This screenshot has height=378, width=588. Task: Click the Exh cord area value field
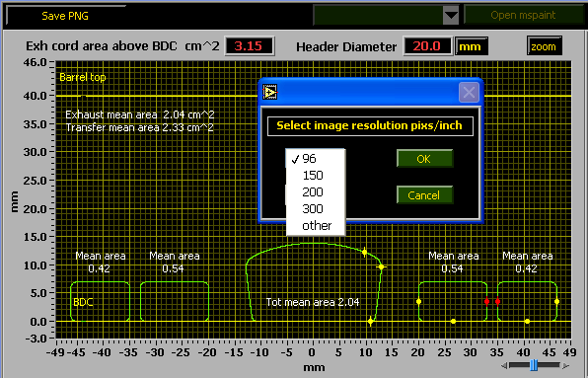click(249, 46)
